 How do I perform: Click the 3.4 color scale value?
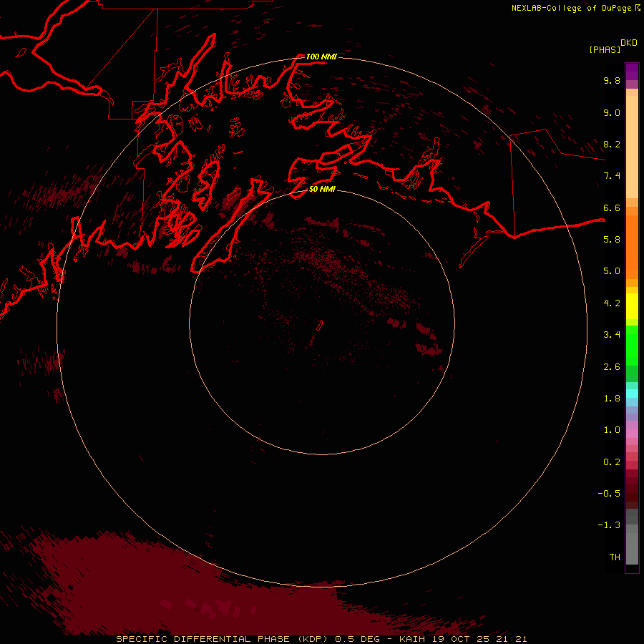point(612,335)
